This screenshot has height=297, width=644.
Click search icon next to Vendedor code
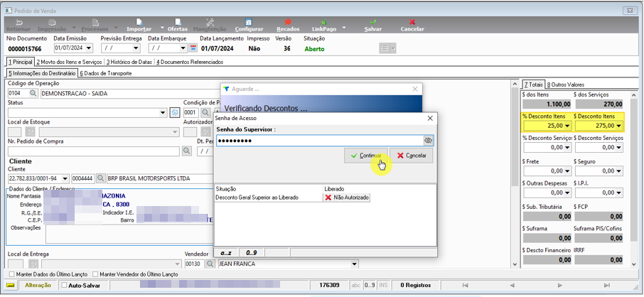(x=210, y=264)
